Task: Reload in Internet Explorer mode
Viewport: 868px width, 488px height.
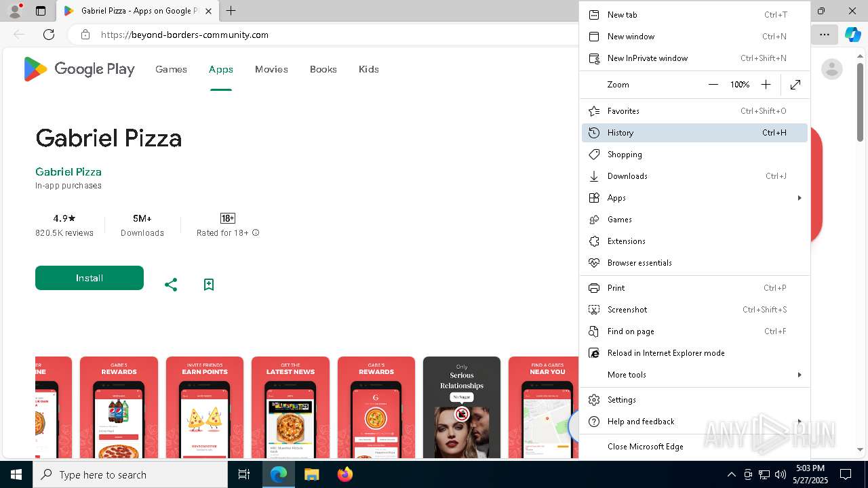Action: [x=694, y=353]
